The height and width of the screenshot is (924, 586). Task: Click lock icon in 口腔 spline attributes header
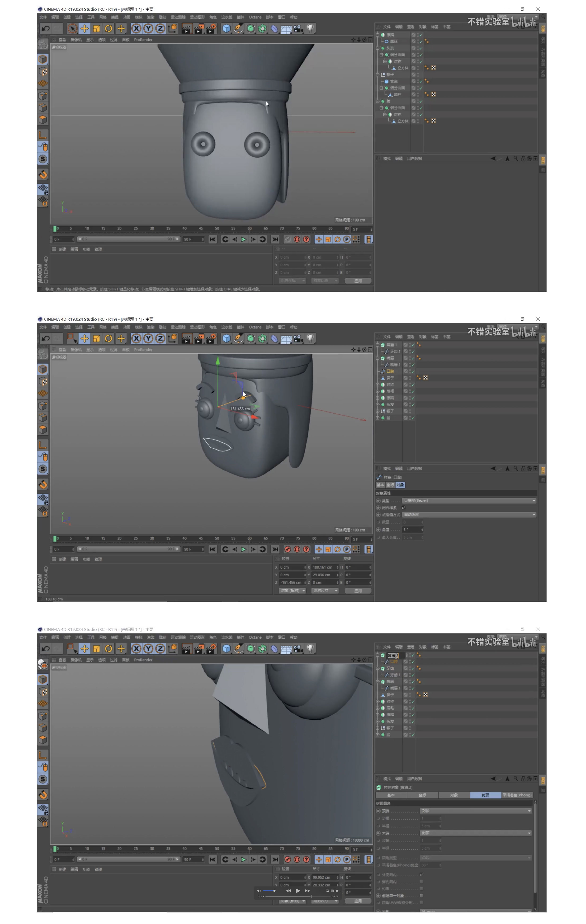coord(523,468)
